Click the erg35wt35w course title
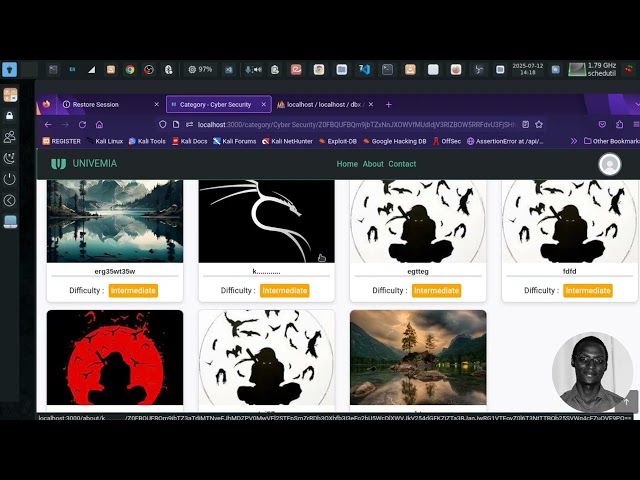The width and height of the screenshot is (640, 480). point(115,271)
